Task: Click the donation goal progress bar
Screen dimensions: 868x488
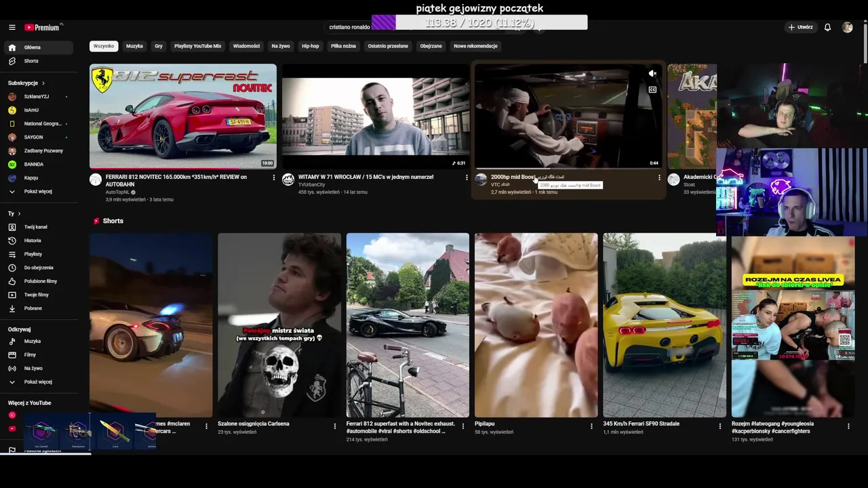Action: tap(479, 23)
